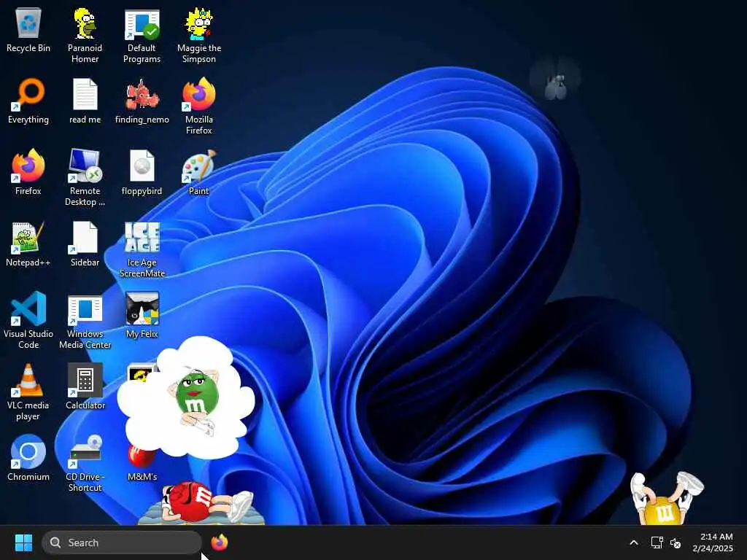This screenshot has height=560, width=747.
Task: Open Windows Media Center shortcut
Action: point(85,322)
